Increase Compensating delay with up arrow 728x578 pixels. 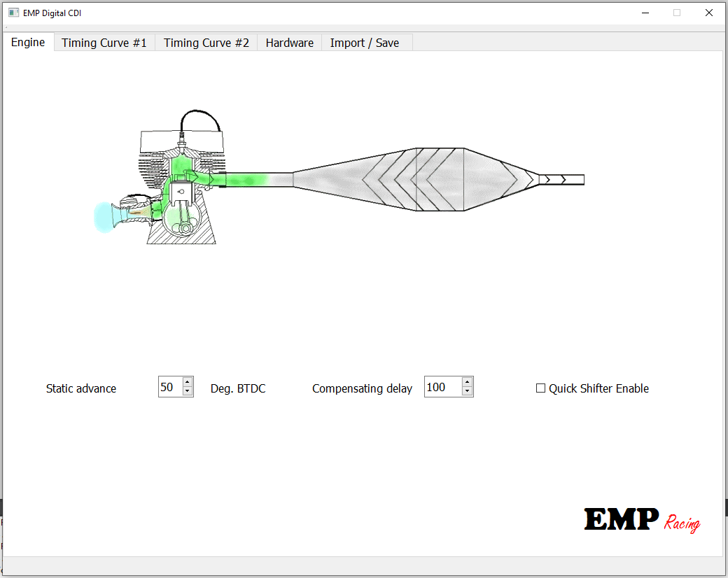467,382
